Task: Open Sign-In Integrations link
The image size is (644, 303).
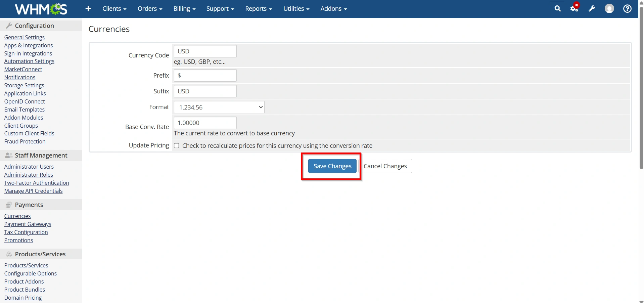Action: click(x=28, y=53)
